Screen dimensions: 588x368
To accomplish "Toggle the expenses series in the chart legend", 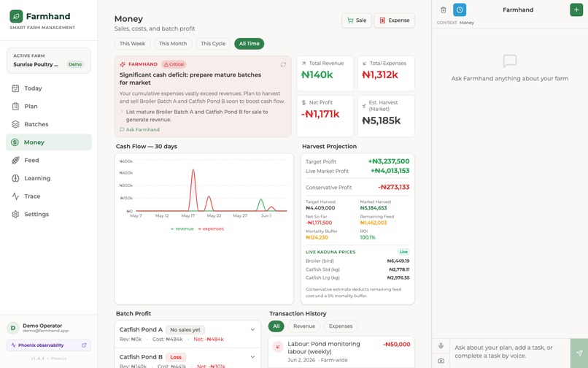I will point(211,229).
